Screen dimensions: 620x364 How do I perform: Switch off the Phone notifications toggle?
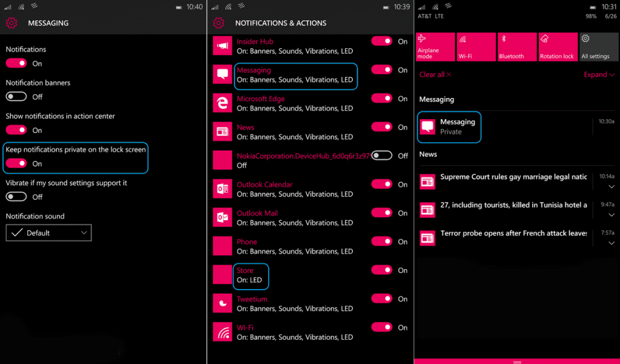(381, 241)
